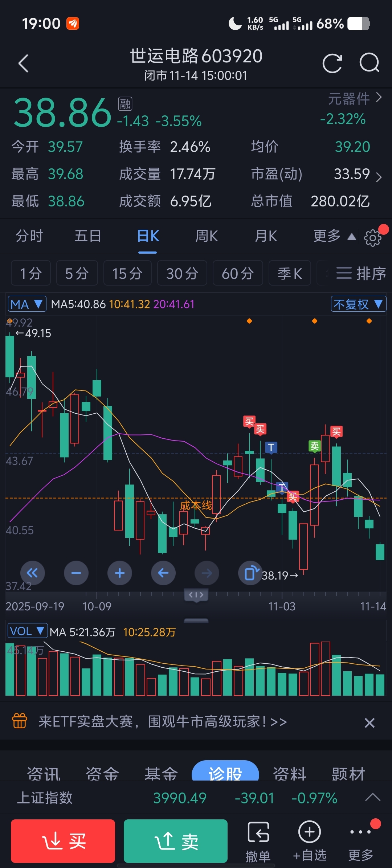Image resolution: width=392 pixels, height=868 pixels.
Task: Open the search magnifier icon
Action: point(369,63)
